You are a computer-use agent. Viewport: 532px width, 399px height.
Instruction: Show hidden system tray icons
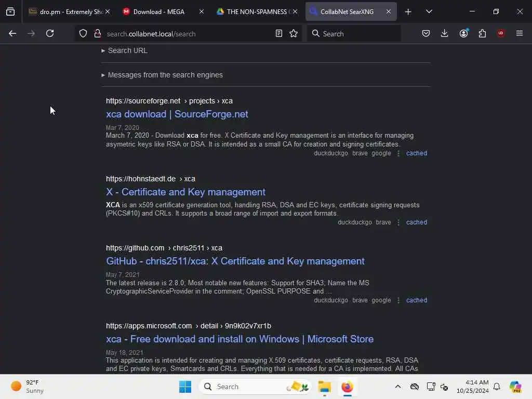click(x=397, y=387)
